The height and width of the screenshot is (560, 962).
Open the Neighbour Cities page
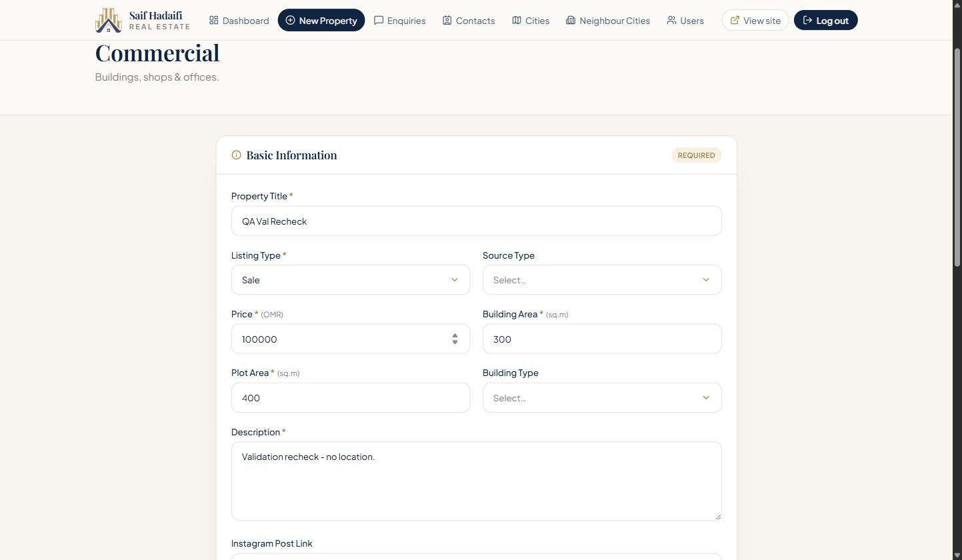[608, 20]
